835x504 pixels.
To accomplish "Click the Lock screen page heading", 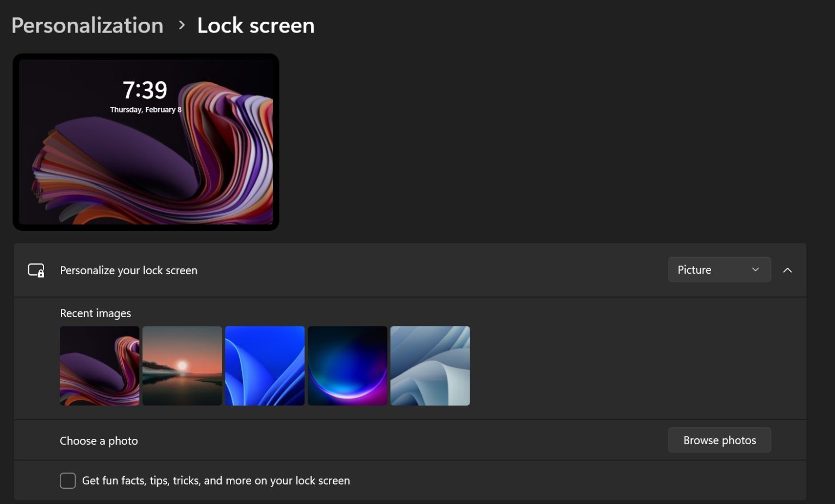I will coord(256,26).
